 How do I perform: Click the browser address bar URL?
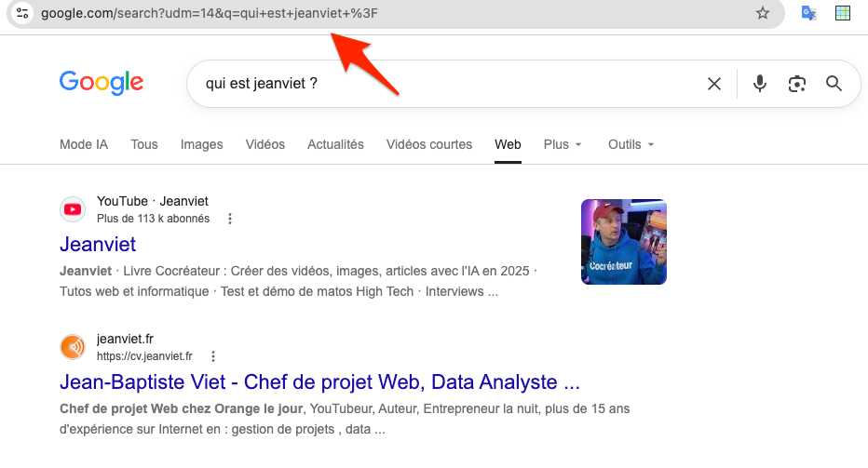tap(210, 13)
